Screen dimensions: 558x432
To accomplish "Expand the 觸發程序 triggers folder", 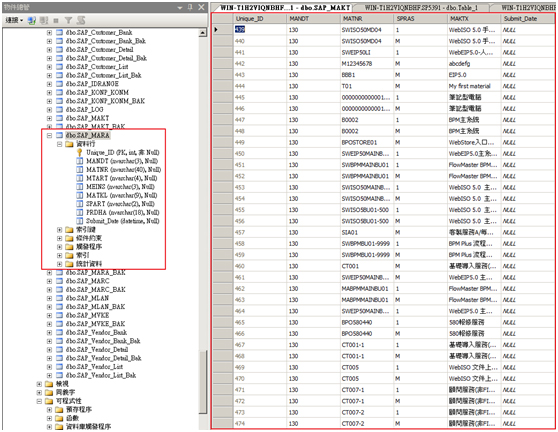I will [x=59, y=247].
